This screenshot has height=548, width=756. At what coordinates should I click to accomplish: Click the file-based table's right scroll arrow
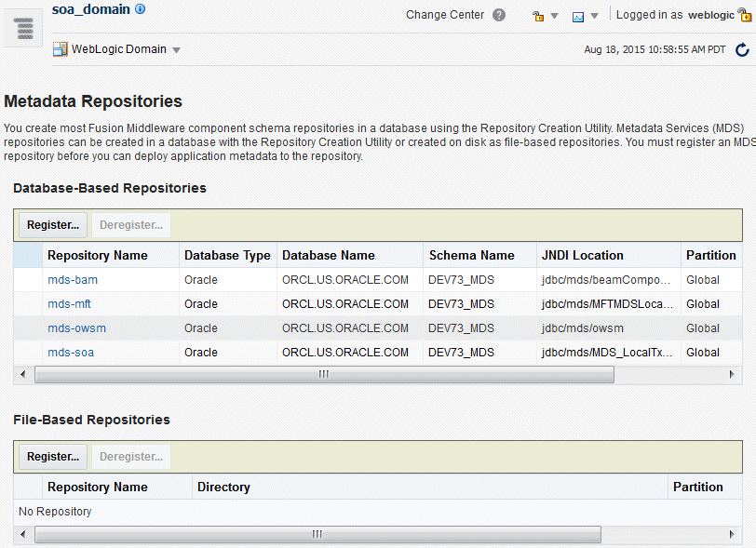[x=732, y=534]
